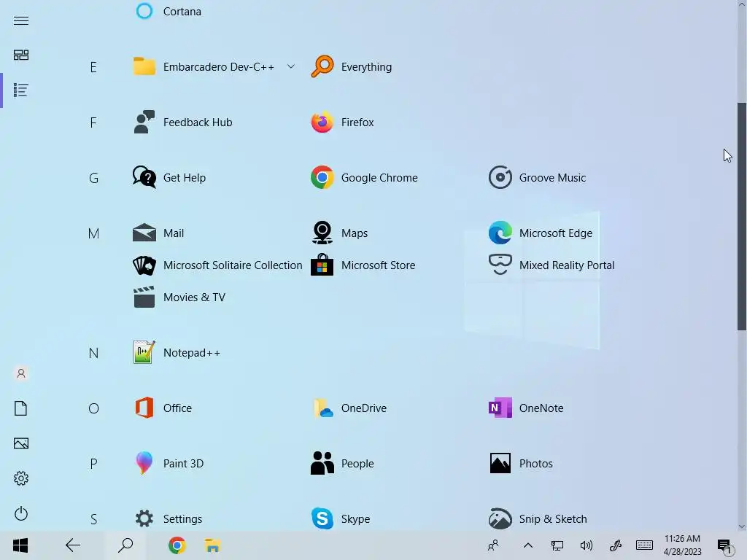Launch Google Chrome from the app list

[364, 178]
